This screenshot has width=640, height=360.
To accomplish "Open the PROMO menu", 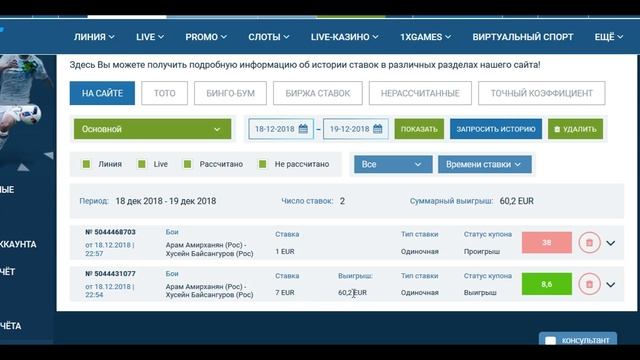I will (206, 37).
